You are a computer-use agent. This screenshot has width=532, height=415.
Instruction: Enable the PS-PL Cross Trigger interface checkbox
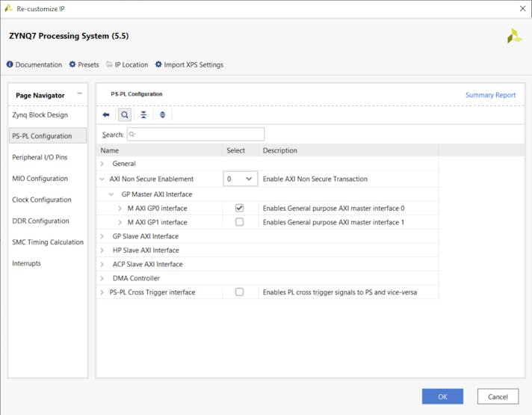[239, 292]
